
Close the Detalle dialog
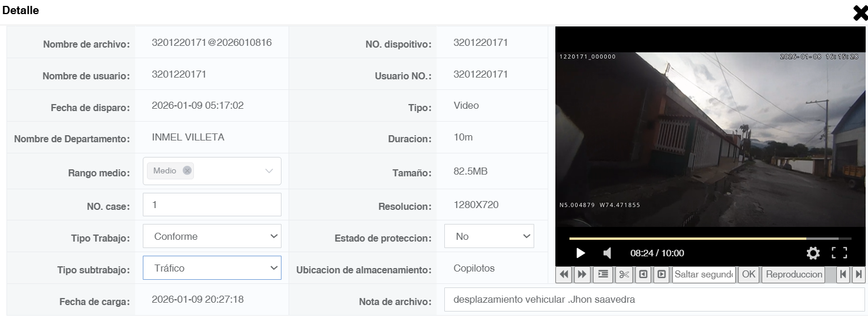860,12
